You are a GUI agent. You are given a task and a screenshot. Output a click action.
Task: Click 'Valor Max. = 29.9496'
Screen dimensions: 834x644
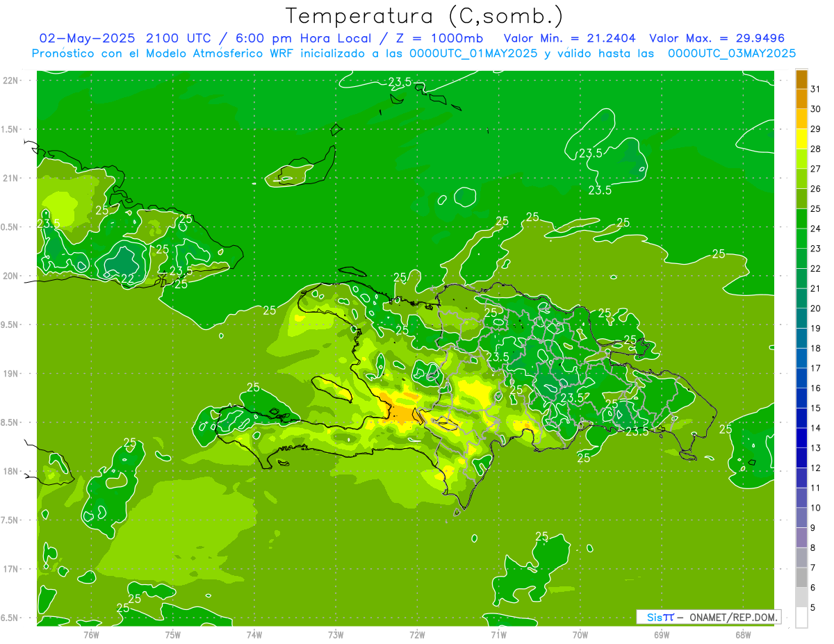[717, 38]
